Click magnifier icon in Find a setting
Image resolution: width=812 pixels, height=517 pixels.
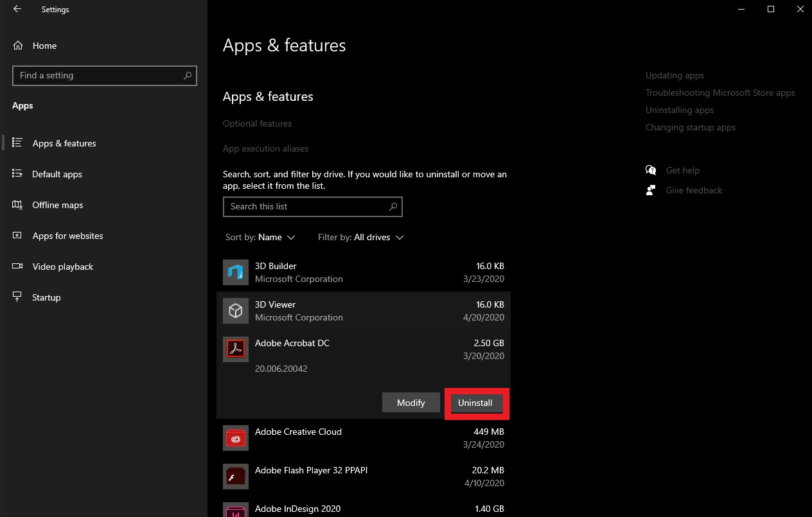click(x=188, y=75)
